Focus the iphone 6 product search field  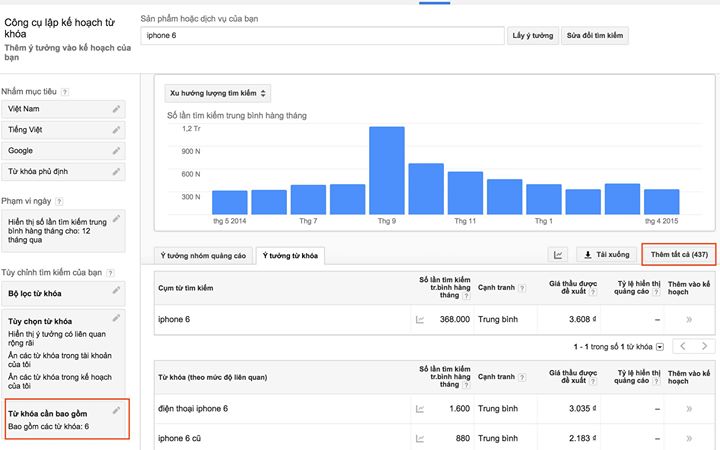[x=322, y=35]
